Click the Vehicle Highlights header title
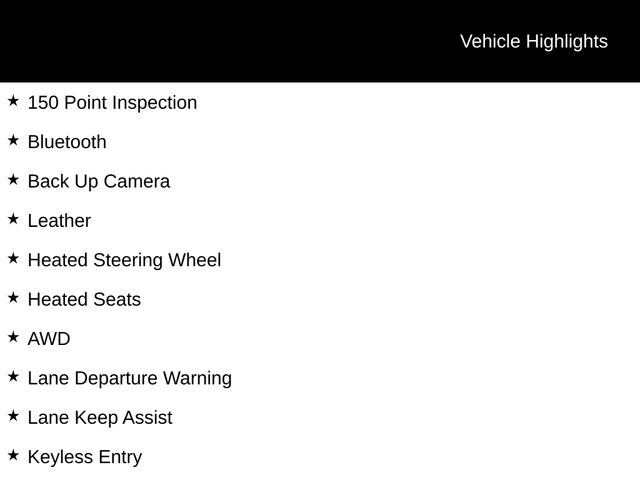640x480 pixels. [x=533, y=41]
